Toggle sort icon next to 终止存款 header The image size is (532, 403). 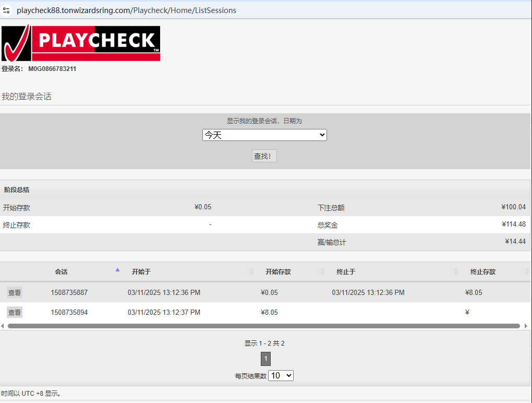pos(527,272)
